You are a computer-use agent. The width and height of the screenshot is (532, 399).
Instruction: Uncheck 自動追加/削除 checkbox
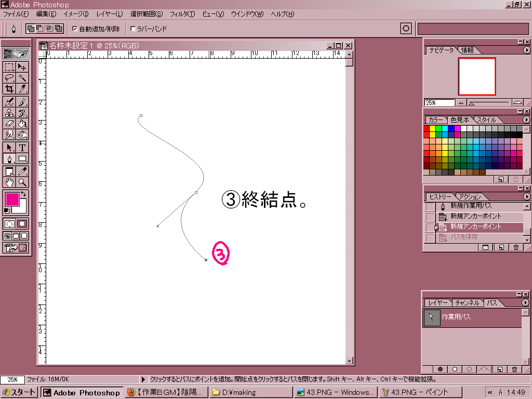(x=75, y=29)
